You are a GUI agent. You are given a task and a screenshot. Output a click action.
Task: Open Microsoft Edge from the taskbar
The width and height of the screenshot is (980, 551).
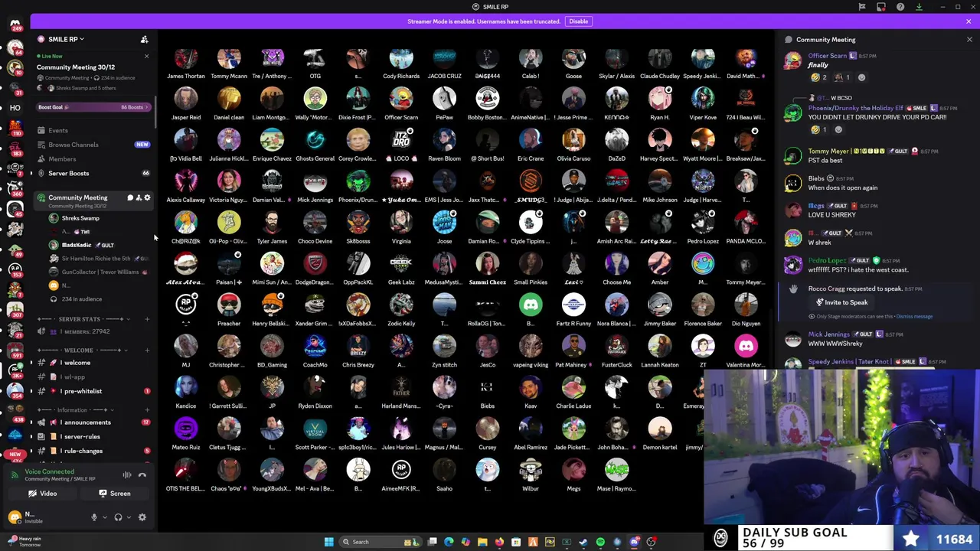pyautogui.click(x=449, y=542)
